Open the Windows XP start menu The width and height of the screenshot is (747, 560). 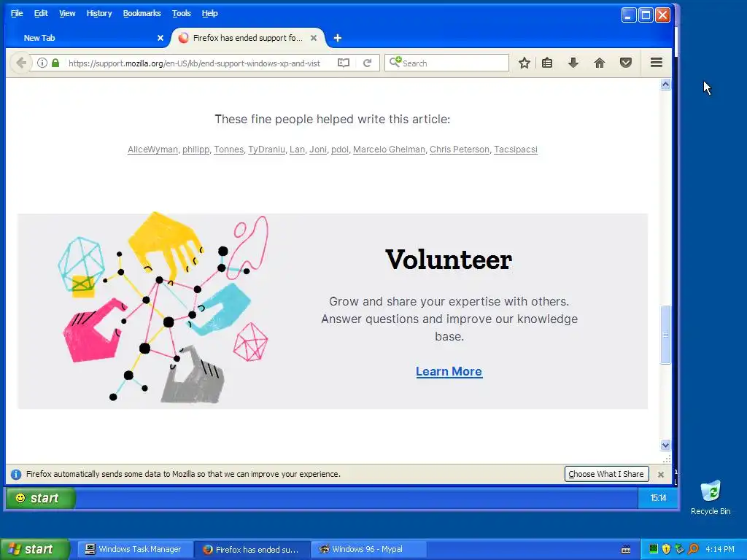click(34, 550)
